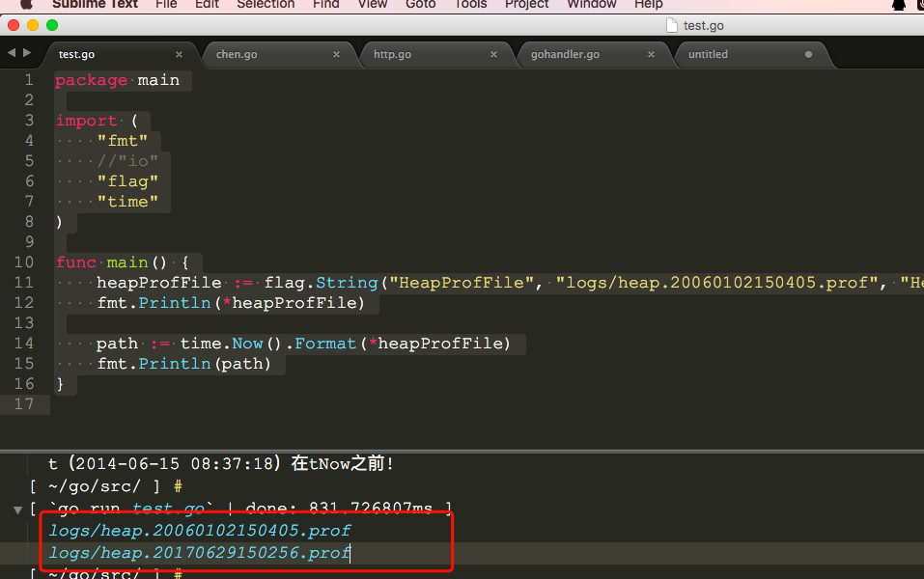Click the 'import' keyword on line 3
This screenshot has height=579, width=924.
[87, 121]
